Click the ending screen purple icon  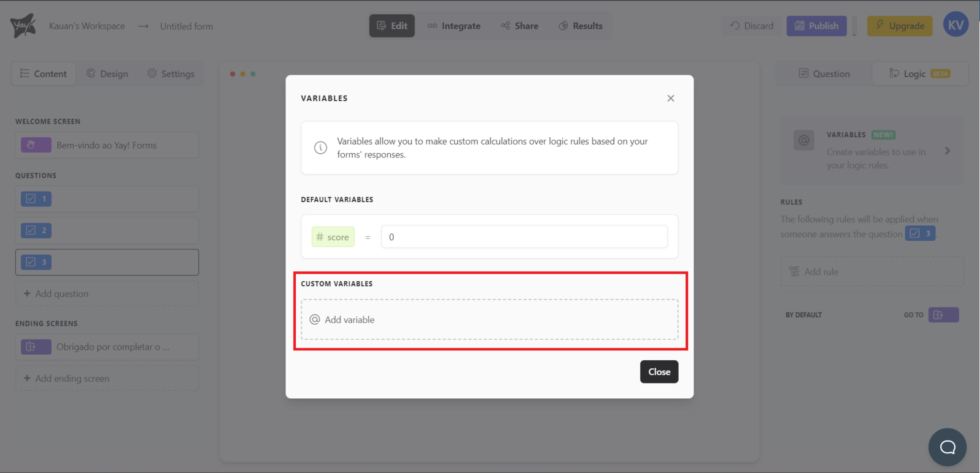click(x=36, y=347)
